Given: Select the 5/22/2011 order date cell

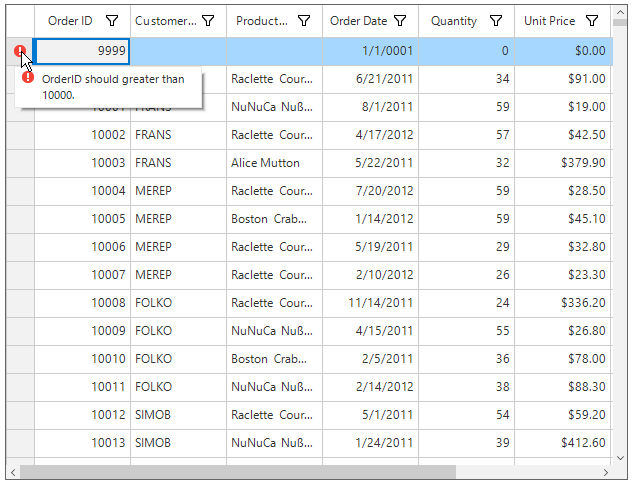Looking at the screenshot, I should click(x=371, y=163).
